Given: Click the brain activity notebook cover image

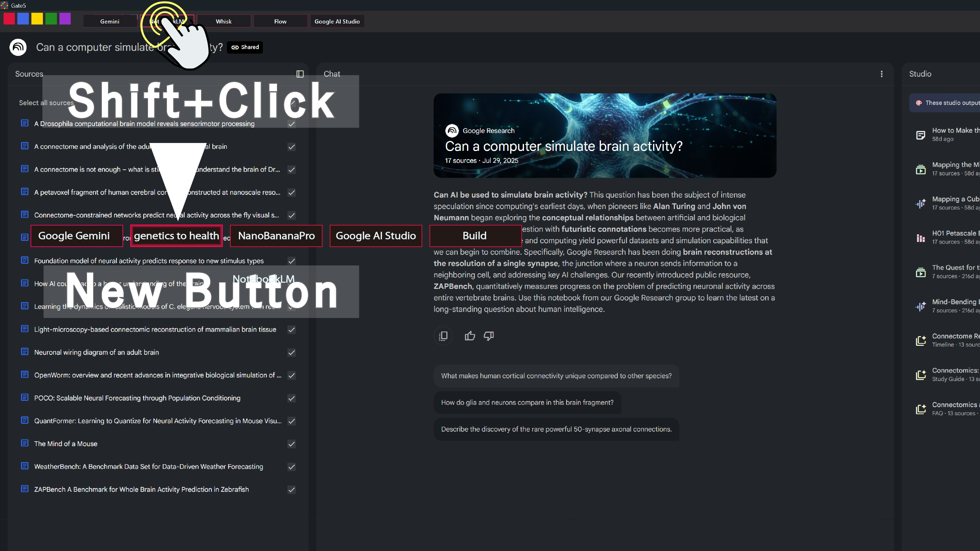Looking at the screenshot, I should [605, 136].
